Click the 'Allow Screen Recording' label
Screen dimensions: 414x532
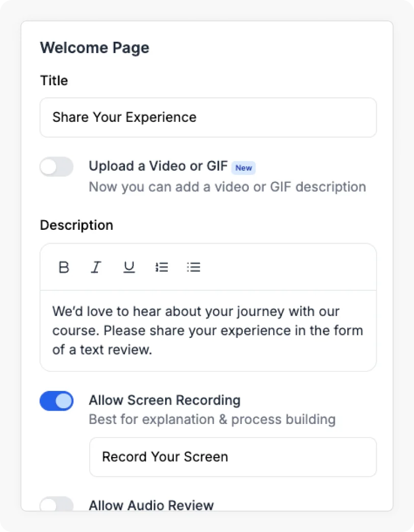pyautogui.click(x=164, y=400)
